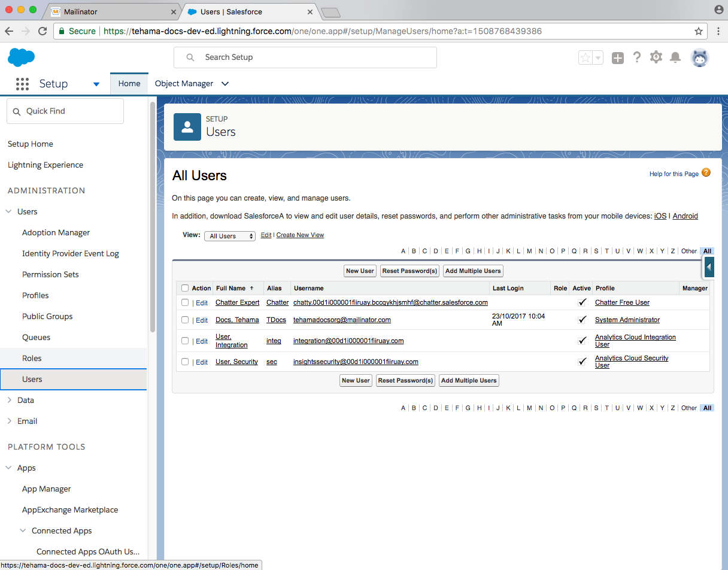Viewport: 728px width, 570px height.
Task: Click Edit for the User, Security row
Action: pyautogui.click(x=202, y=362)
